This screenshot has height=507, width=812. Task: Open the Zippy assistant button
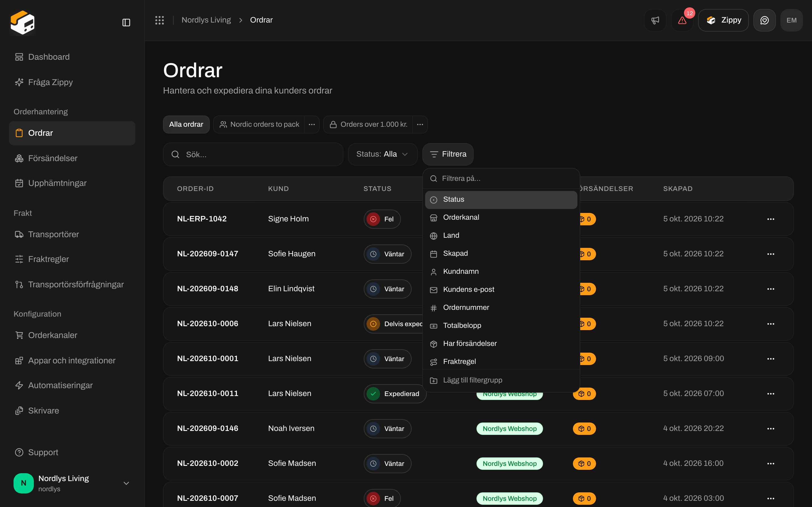723,20
